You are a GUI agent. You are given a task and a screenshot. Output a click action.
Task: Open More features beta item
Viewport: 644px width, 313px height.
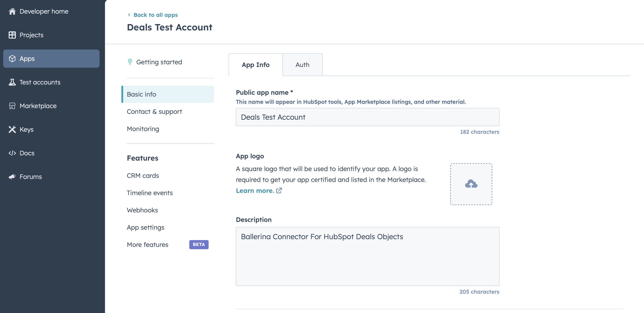click(147, 245)
